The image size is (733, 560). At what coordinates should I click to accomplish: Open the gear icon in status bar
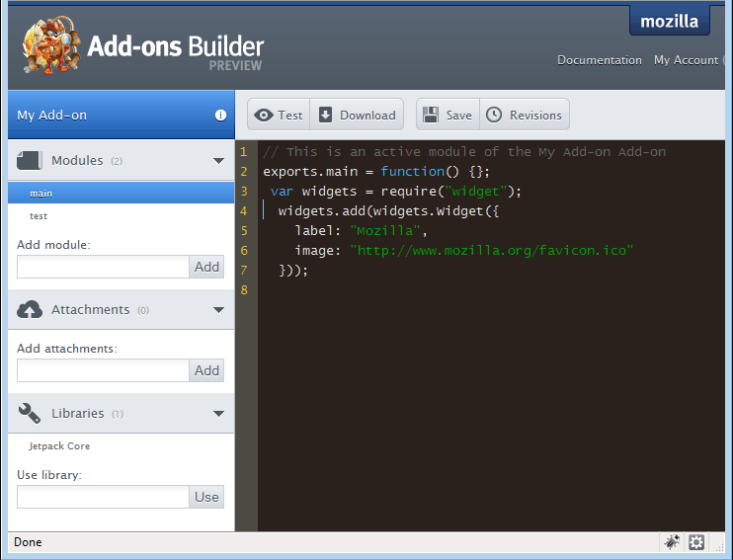pos(696,542)
